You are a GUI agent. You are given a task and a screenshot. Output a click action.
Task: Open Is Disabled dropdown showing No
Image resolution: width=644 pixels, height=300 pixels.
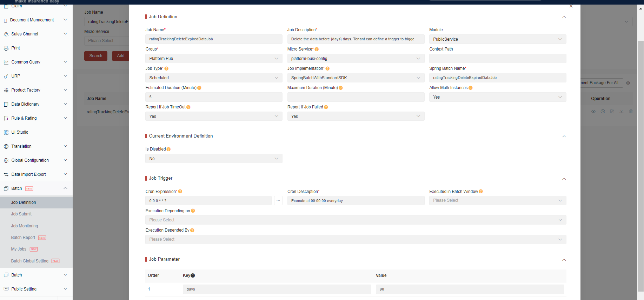pyautogui.click(x=214, y=159)
